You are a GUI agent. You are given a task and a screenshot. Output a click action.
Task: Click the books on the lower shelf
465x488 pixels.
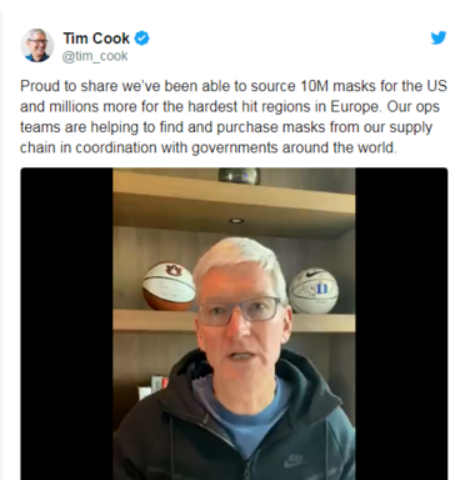tap(152, 387)
